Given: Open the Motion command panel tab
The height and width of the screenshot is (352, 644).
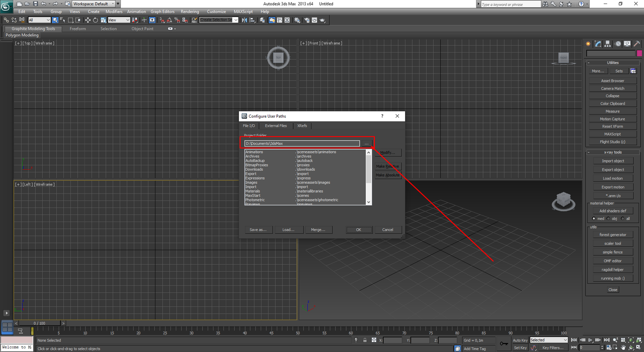Looking at the screenshot, I should 618,44.
